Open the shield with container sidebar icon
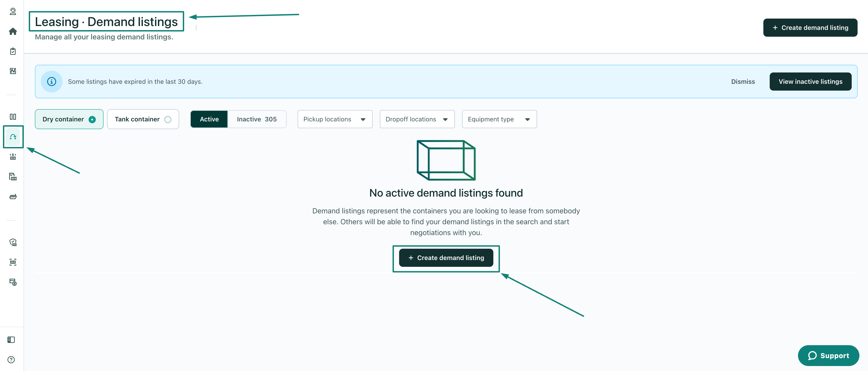Viewport: 868px width, 371px height. 13,242
